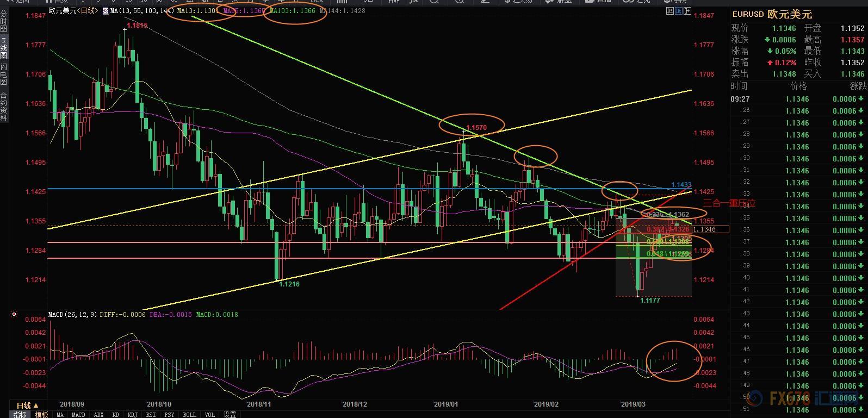Screen dimensions: 868x418
Task: Click the 2018/11 date axis label
Action: (259, 404)
